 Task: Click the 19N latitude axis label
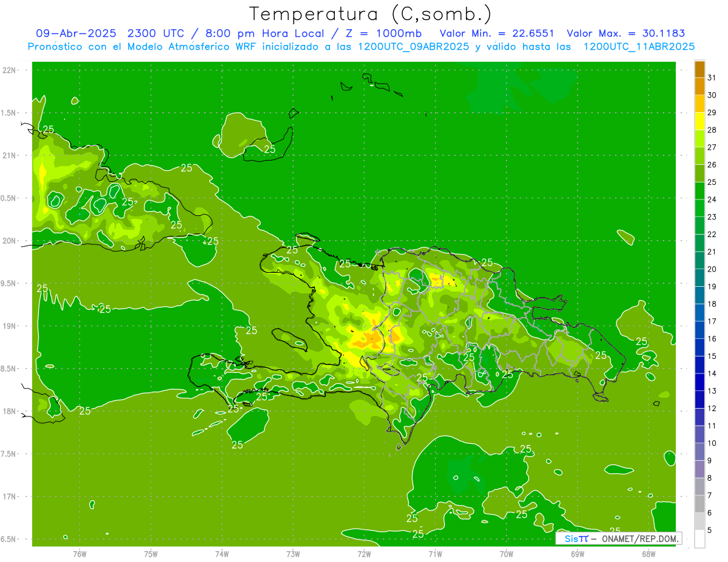(10, 326)
